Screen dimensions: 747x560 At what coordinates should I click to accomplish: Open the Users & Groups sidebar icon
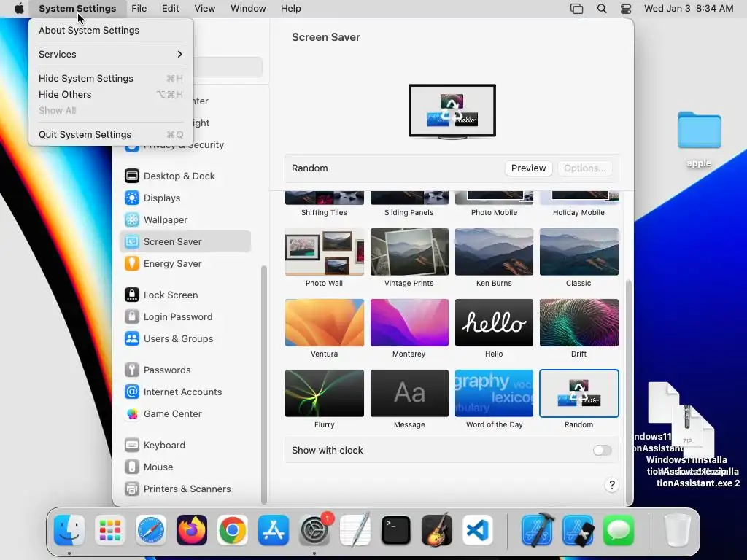coord(131,338)
